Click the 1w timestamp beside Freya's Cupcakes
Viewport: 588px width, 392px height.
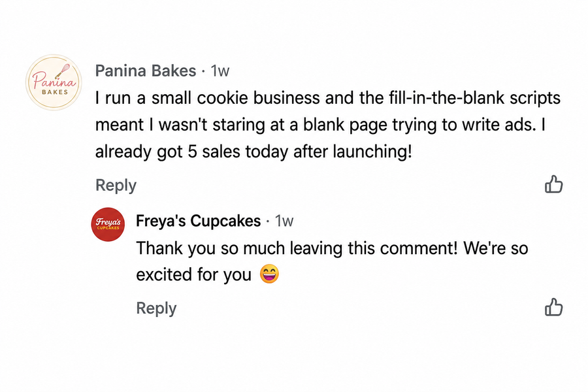tap(284, 221)
